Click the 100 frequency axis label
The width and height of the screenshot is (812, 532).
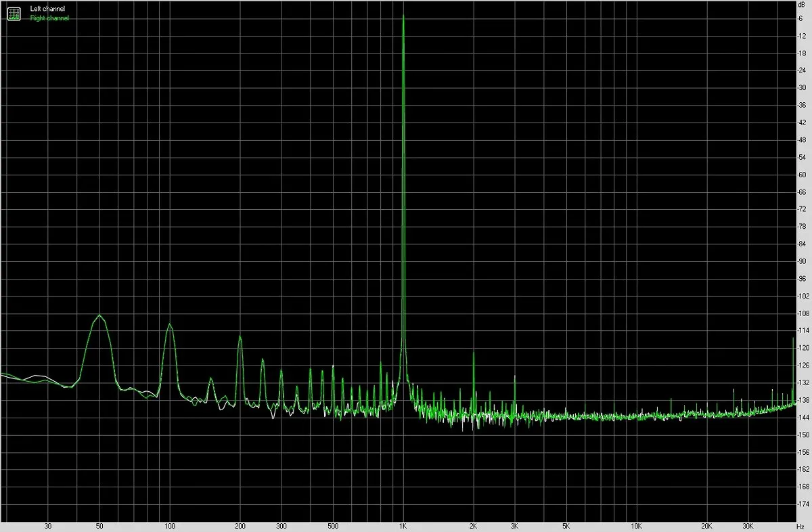(170, 526)
